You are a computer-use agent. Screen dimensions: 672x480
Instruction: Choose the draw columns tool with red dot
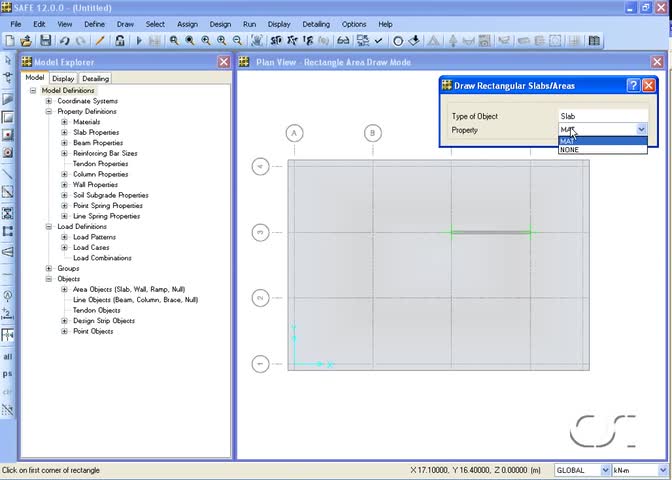[8, 135]
